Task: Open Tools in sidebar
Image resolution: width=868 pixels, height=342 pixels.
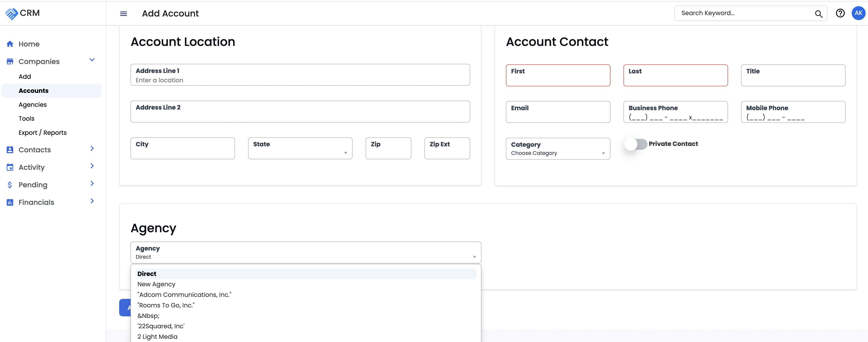Action: tap(27, 119)
